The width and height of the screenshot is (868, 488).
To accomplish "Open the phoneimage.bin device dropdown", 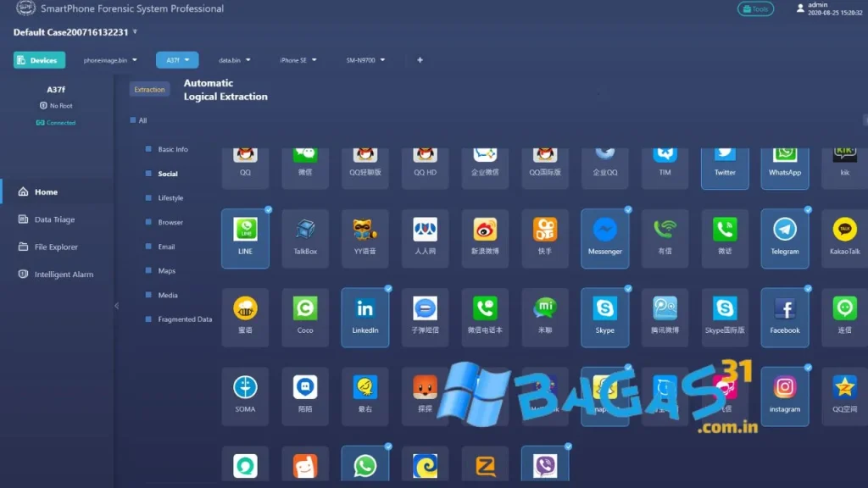I will click(110, 60).
